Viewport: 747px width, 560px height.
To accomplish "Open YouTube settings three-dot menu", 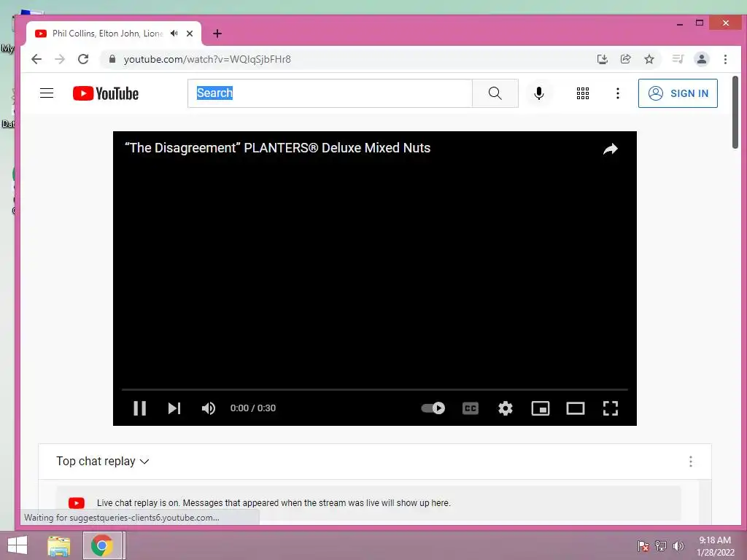I will coord(618,93).
